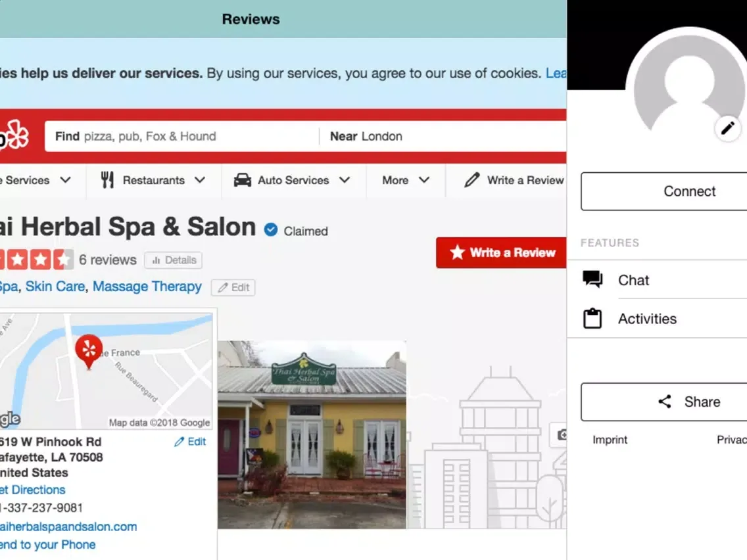Click the Activities clipboard icon

pos(592,318)
